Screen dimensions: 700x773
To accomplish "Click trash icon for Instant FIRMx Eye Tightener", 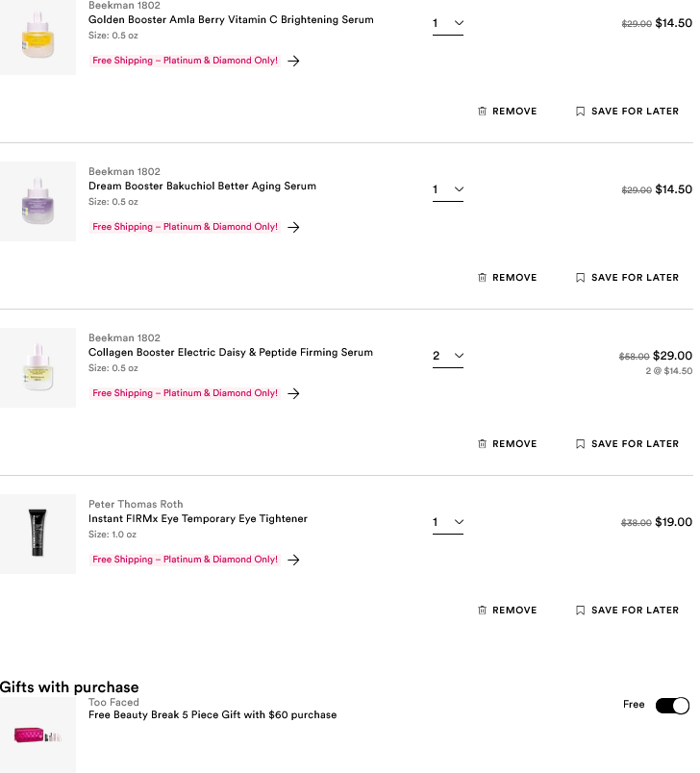I will (x=482, y=611).
